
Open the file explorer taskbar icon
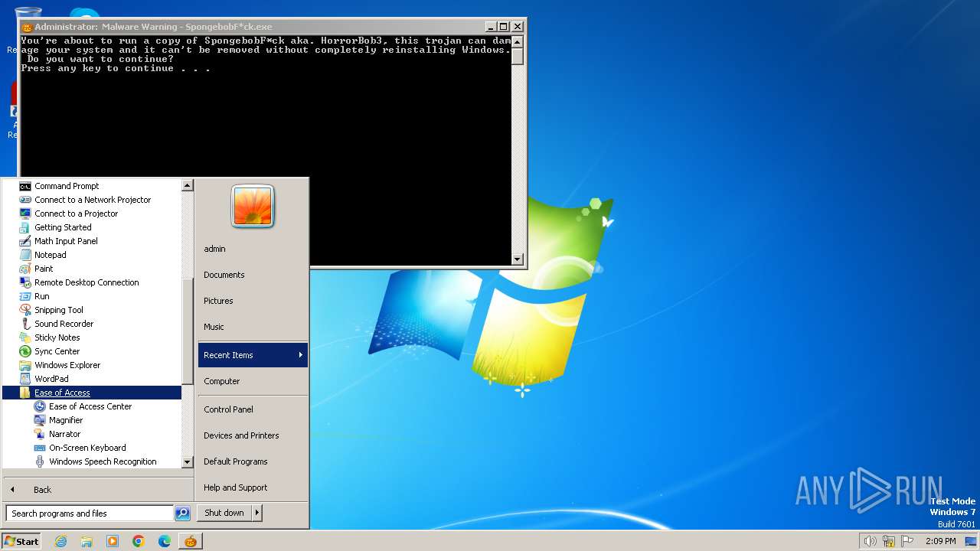tap(87, 541)
